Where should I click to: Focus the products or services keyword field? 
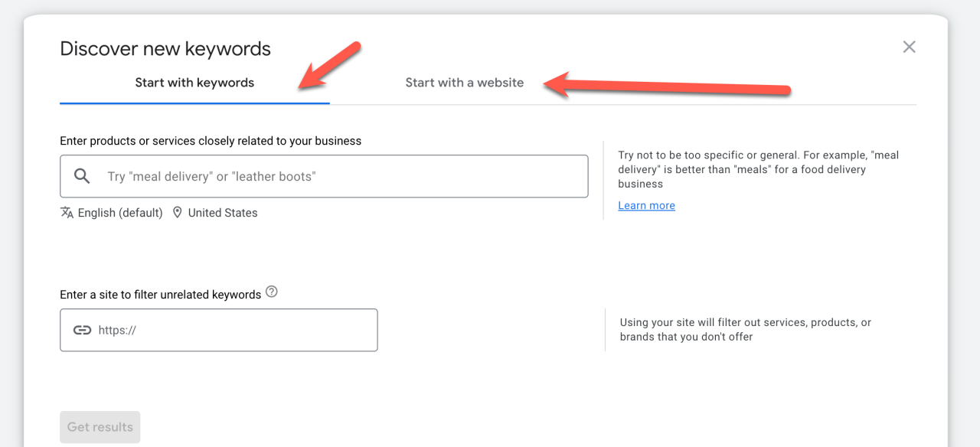point(345,176)
